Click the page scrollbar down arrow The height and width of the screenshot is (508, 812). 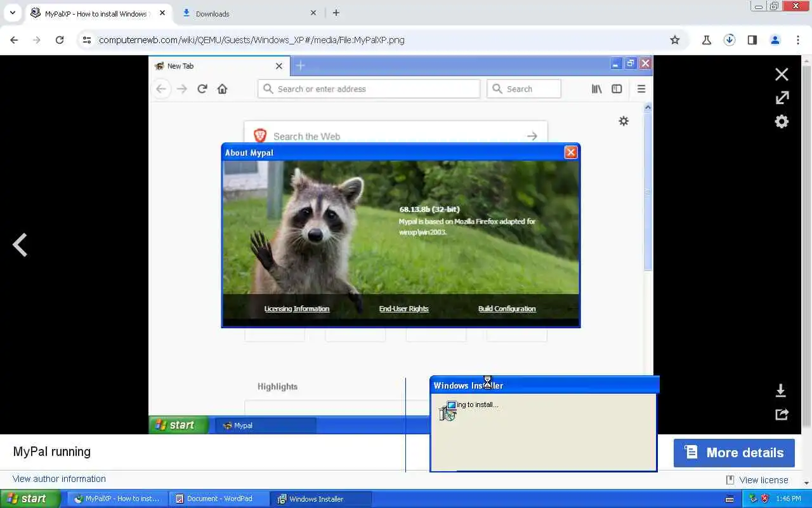[x=807, y=483]
